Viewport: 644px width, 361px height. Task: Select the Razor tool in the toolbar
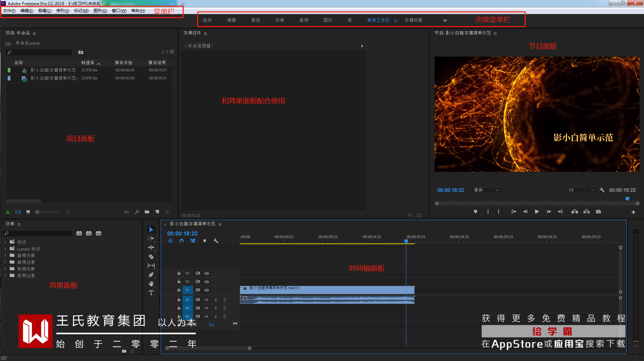coord(151,257)
